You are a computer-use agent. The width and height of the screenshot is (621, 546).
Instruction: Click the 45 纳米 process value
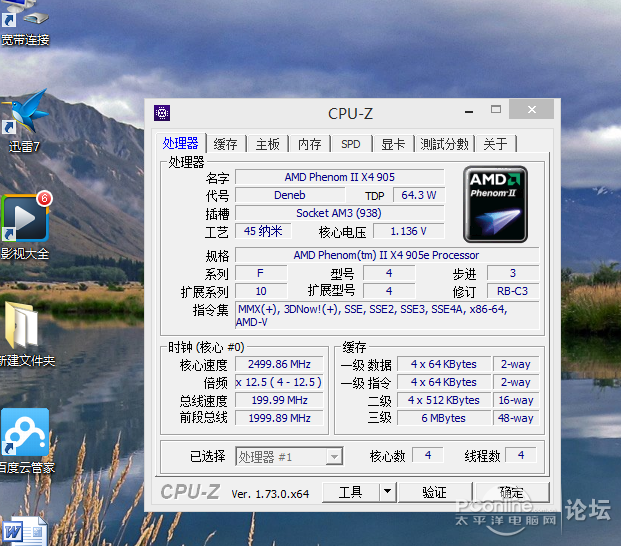(263, 231)
